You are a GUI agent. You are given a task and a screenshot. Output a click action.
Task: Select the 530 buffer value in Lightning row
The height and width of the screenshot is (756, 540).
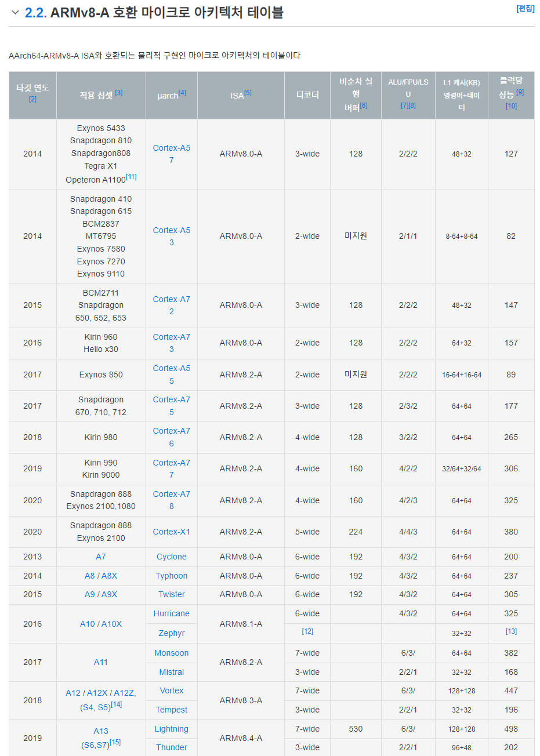tap(356, 729)
